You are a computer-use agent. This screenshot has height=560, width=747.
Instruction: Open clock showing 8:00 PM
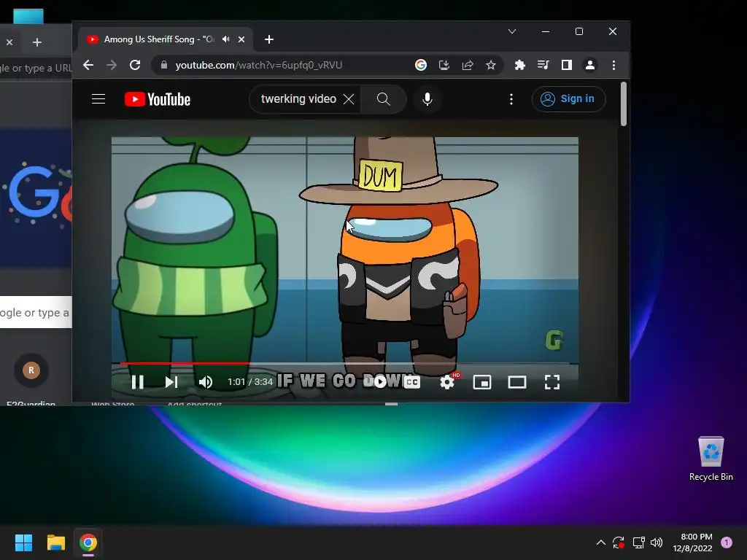point(692,542)
